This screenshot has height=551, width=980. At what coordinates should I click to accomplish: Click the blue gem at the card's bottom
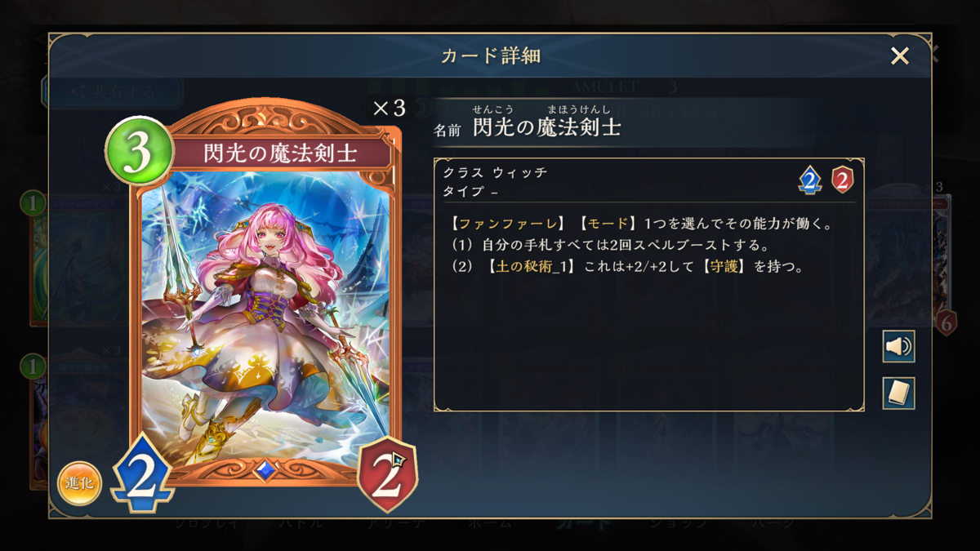coord(265,469)
